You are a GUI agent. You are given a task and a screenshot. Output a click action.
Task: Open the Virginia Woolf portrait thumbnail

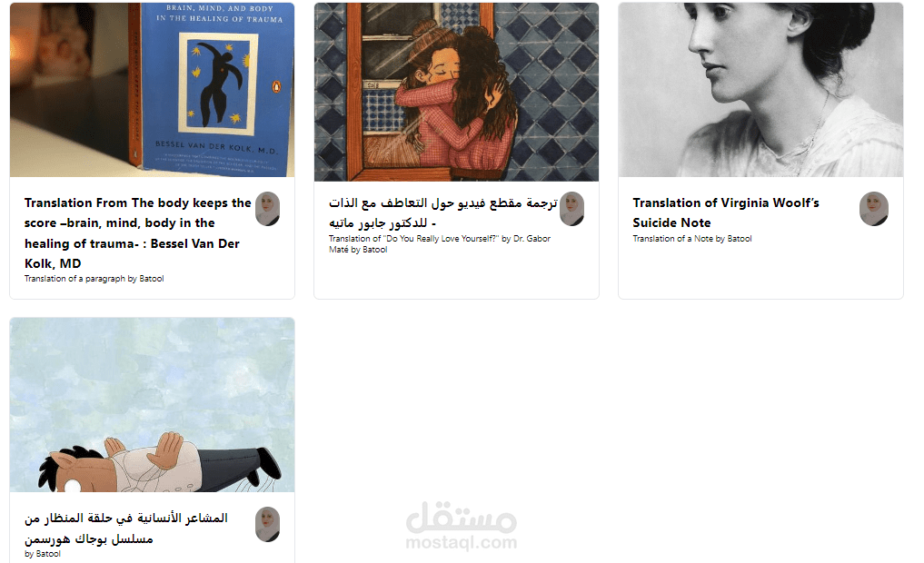tap(760, 90)
